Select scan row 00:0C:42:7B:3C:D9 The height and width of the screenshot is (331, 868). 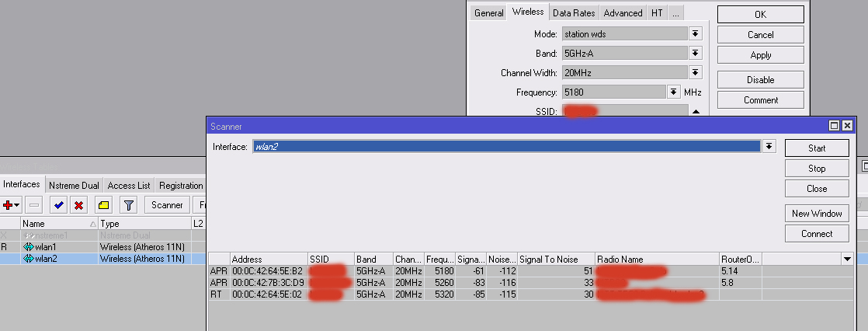click(x=530, y=283)
